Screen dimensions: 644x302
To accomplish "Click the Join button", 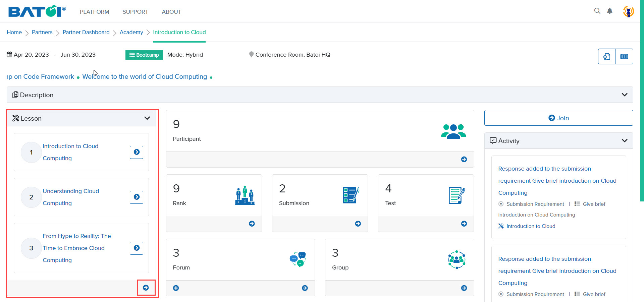I will (558, 118).
